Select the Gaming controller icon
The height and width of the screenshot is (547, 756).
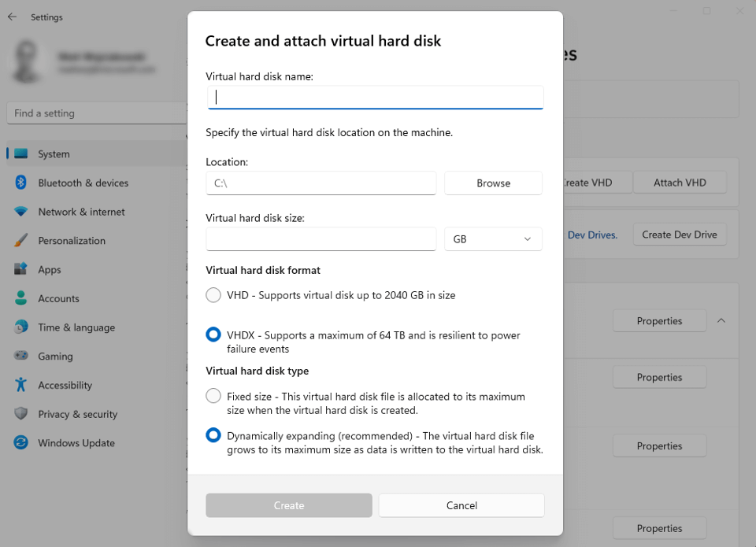pyautogui.click(x=21, y=356)
